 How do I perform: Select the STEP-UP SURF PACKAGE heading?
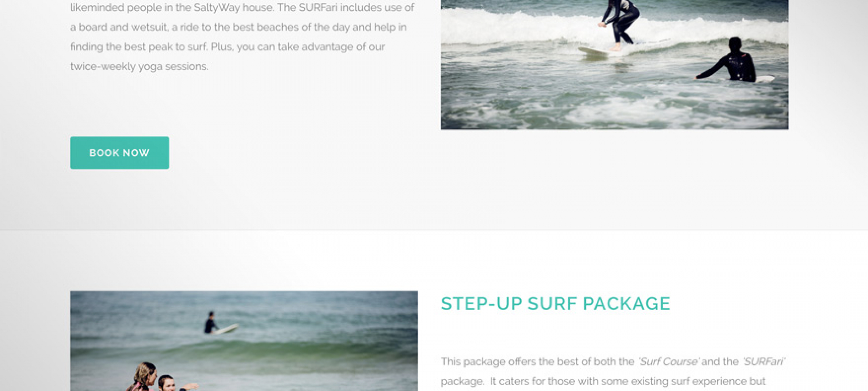click(555, 304)
